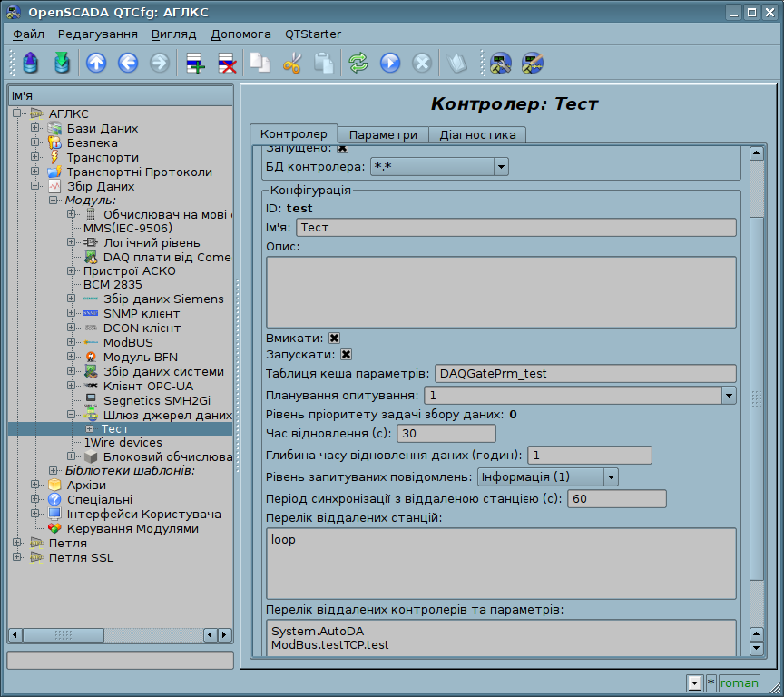The image size is (784, 697).
Task: Navigate back with the left arrow icon
Action: tap(128, 63)
